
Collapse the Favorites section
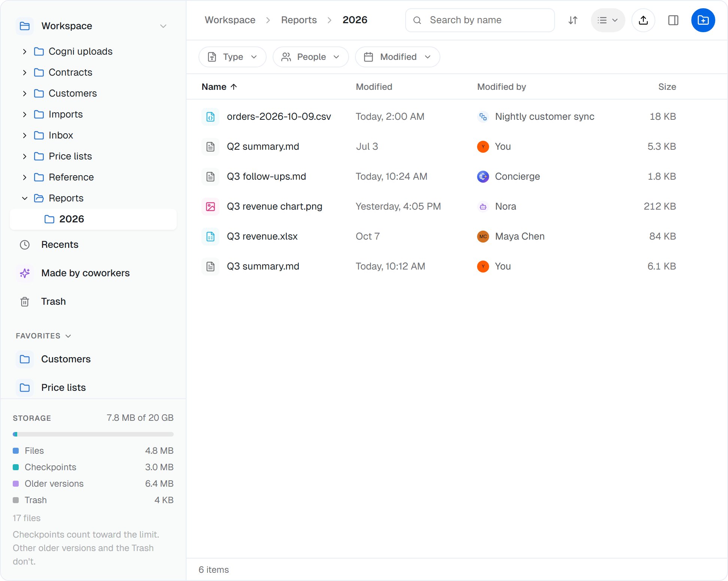pyautogui.click(x=43, y=336)
